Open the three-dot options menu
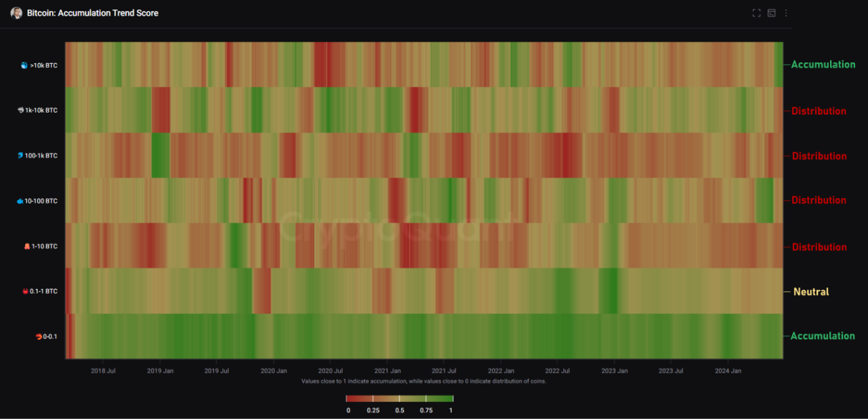The image size is (868, 419). click(786, 12)
